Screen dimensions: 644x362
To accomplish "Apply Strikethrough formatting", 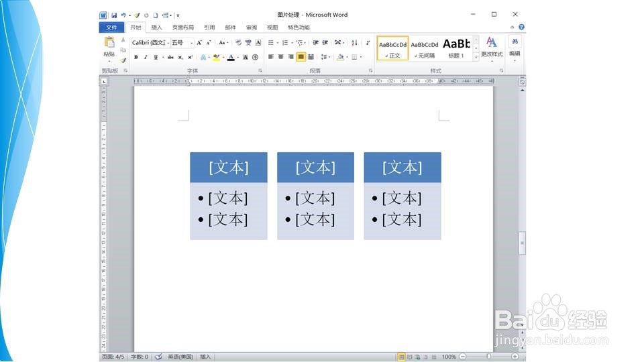I will pyautogui.click(x=170, y=58).
